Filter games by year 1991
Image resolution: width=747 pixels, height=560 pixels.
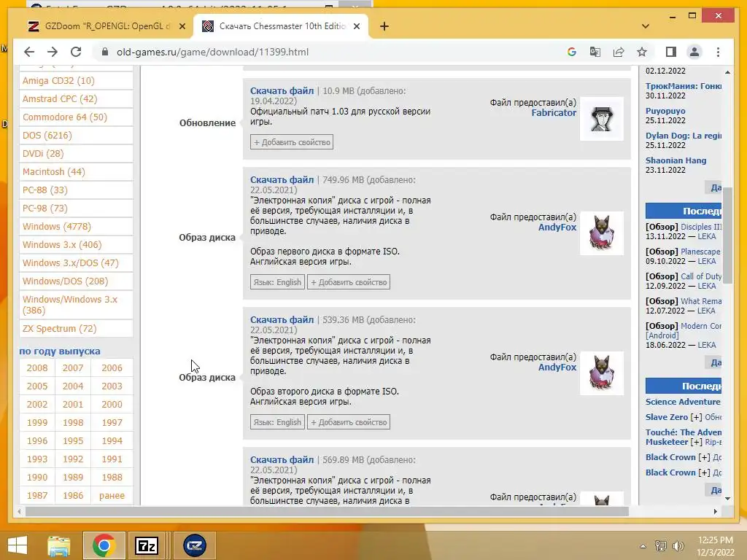pyautogui.click(x=112, y=459)
